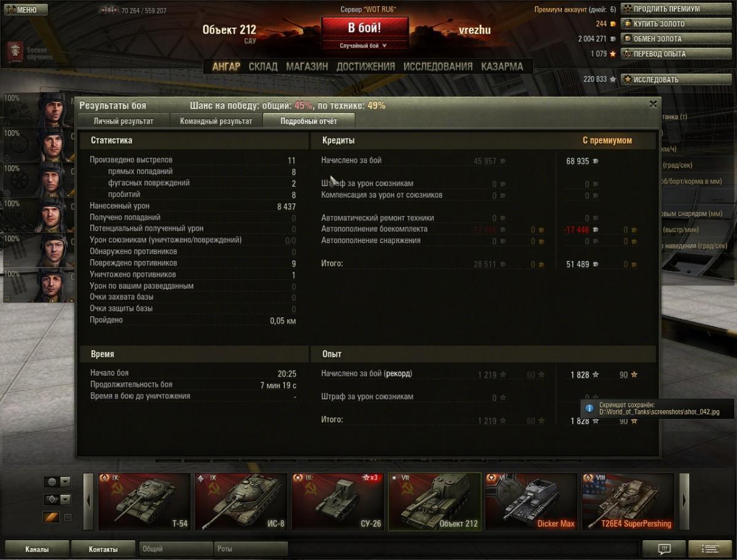Screen dimensions: 737x560
Task: Move tank carousel right with arrow
Action: click(684, 501)
